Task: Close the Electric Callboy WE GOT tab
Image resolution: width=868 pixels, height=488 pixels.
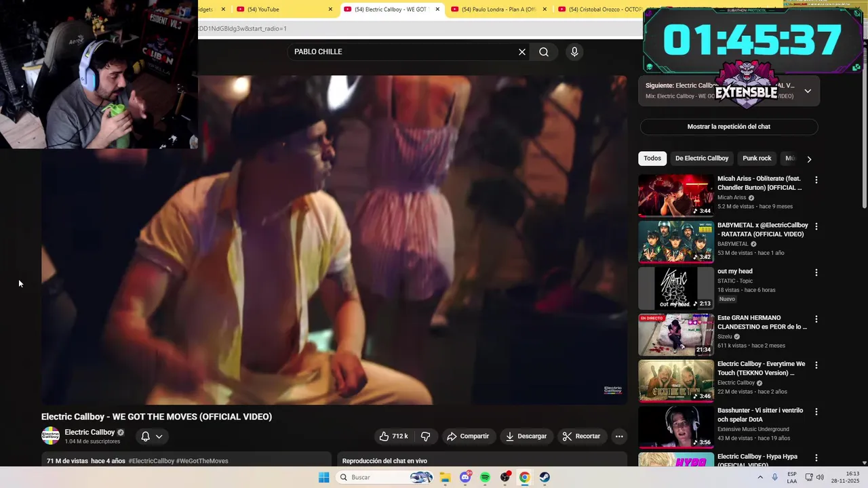Action: coord(437,9)
